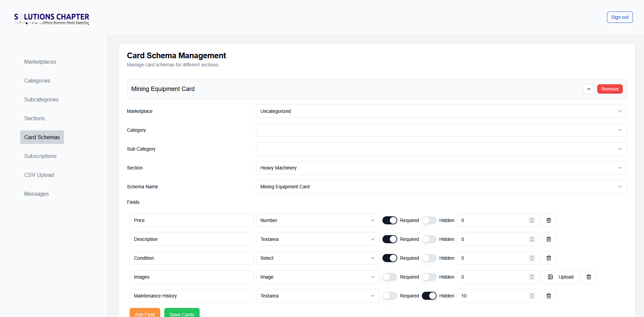The height and width of the screenshot is (317, 644).
Task: Delete the Price field row
Action: point(548,220)
